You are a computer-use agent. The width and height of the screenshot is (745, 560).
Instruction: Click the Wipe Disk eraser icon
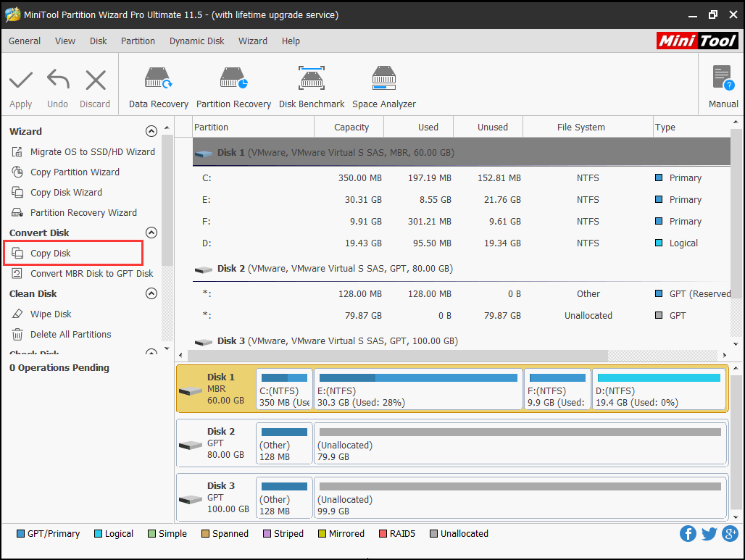[x=17, y=314]
